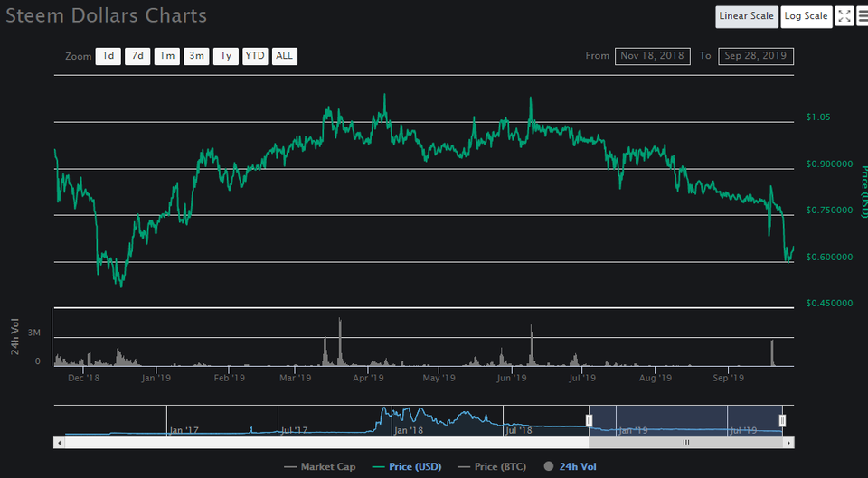Click the scrollbar right arrow

pyautogui.click(x=789, y=442)
